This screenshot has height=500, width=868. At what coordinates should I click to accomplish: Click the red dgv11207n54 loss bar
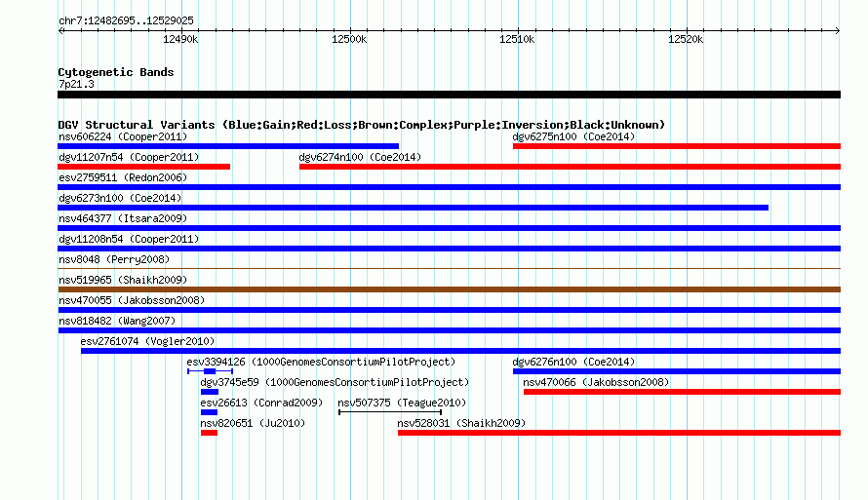144,167
